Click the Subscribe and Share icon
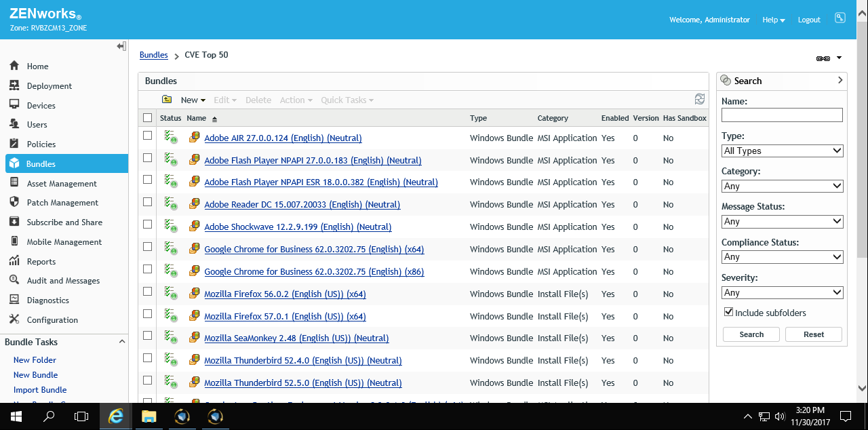The height and width of the screenshot is (430, 868). pyautogui.click(x=14, y=222)
